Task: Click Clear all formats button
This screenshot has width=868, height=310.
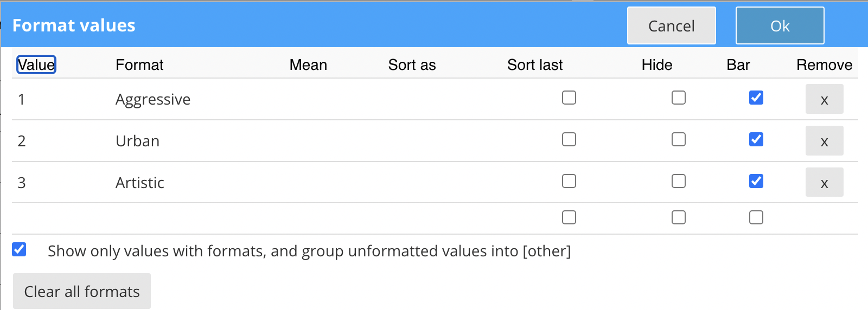Action: coord(82,292)
